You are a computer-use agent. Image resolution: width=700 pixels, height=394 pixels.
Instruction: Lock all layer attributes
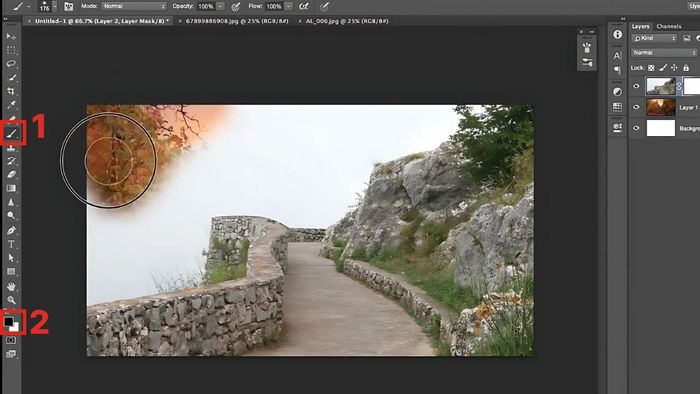pos(686,68)
